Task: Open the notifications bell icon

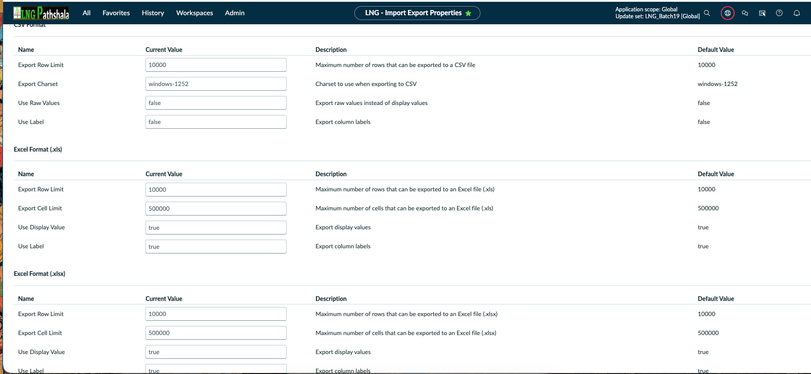Action: click(797, 13)
